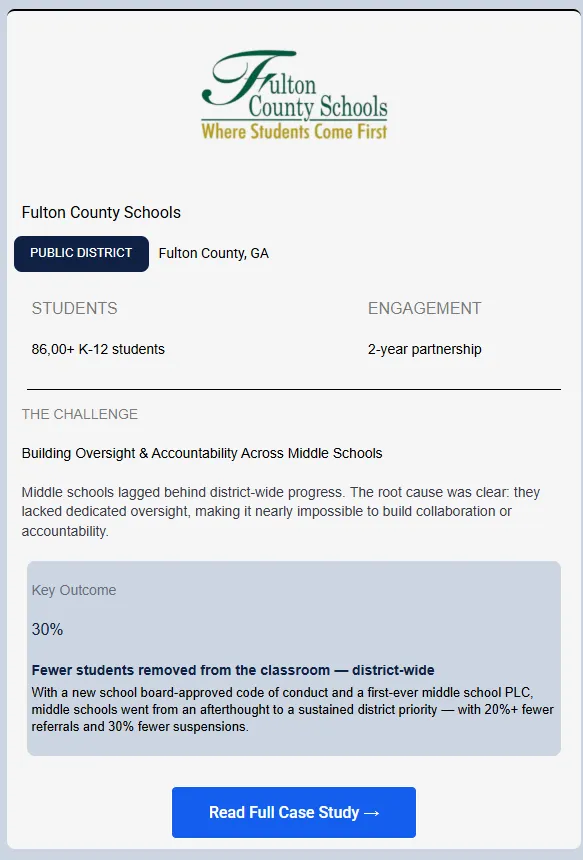Click the 86,00+ K-12 students value
Screen dimensions: 583x860
[x=98, y=349]
